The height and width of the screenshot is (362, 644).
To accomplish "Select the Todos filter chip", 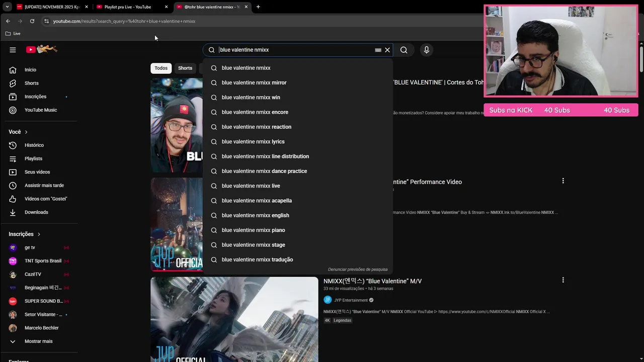I will tap(161, 68).
